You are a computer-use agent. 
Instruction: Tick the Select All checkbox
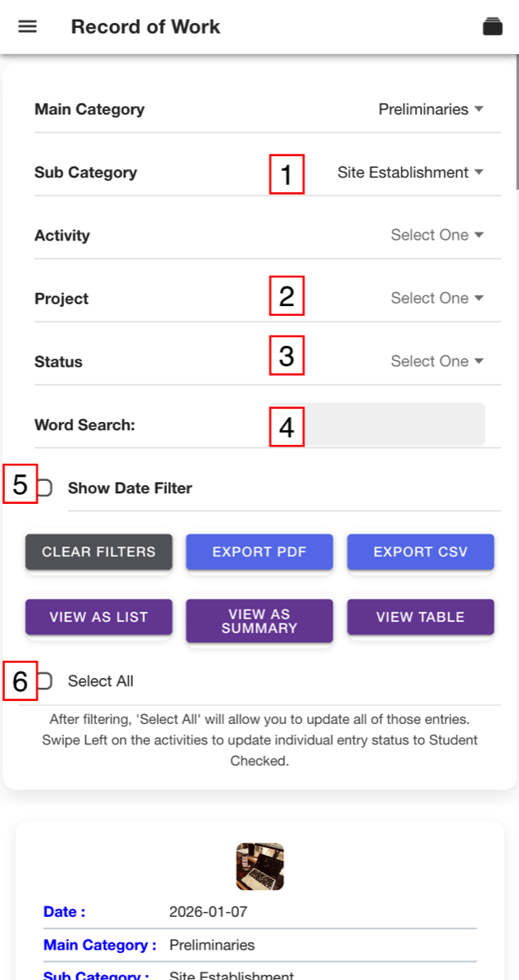click(43, 681)
